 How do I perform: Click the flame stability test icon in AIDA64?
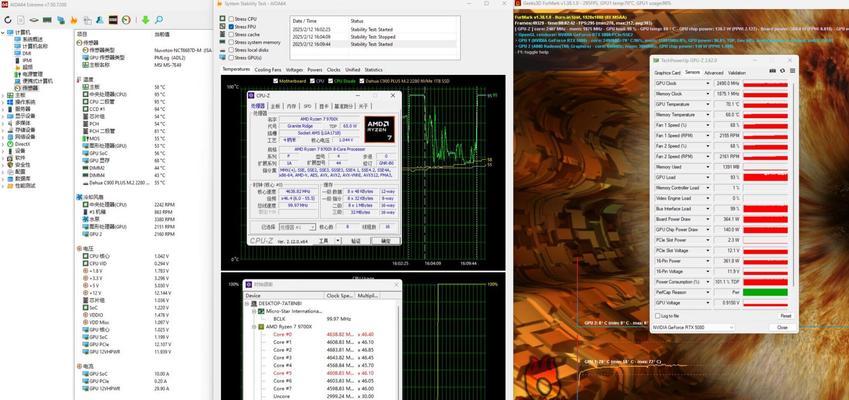(74, 21)
